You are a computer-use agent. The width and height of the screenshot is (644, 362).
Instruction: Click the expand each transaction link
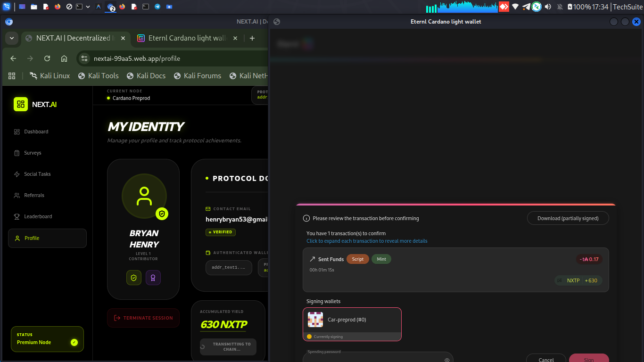point(367,241)
